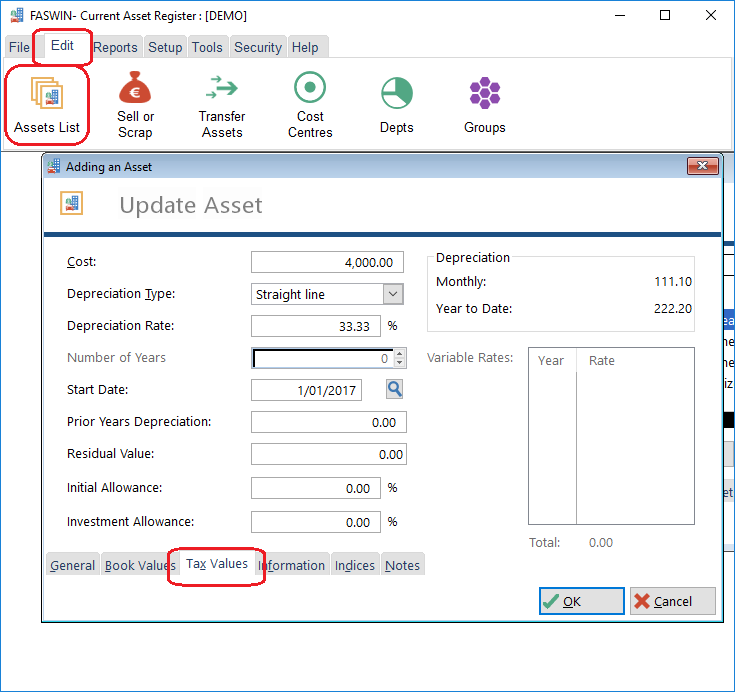Switch to the Book Values tab
735x692 pixels.
point(140,565)
